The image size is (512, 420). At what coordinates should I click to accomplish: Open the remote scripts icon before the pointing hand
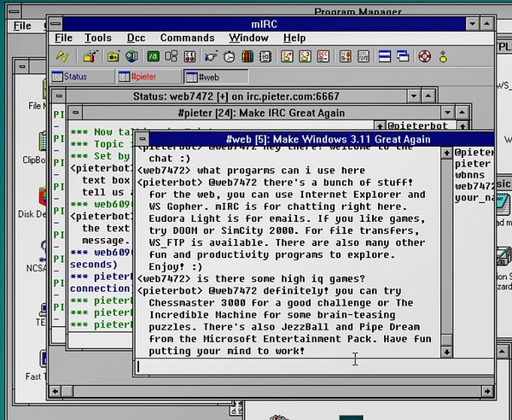(189, 57)
